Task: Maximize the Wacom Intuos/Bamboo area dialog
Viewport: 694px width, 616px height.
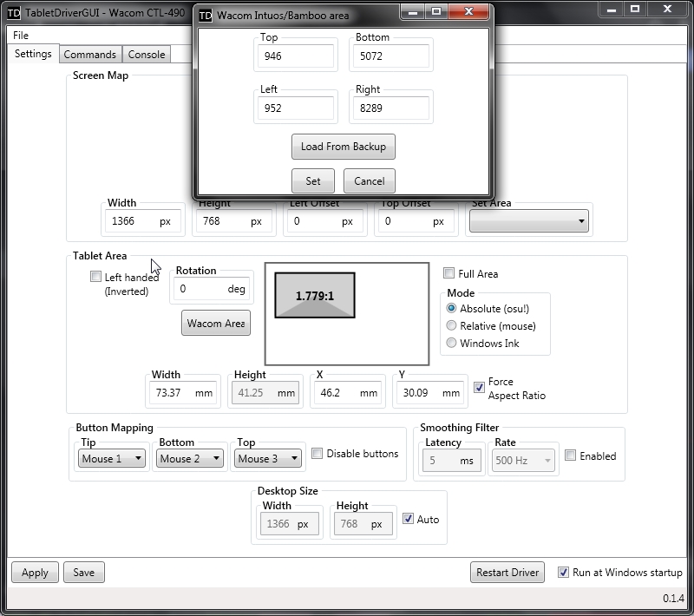Action: 436,12
